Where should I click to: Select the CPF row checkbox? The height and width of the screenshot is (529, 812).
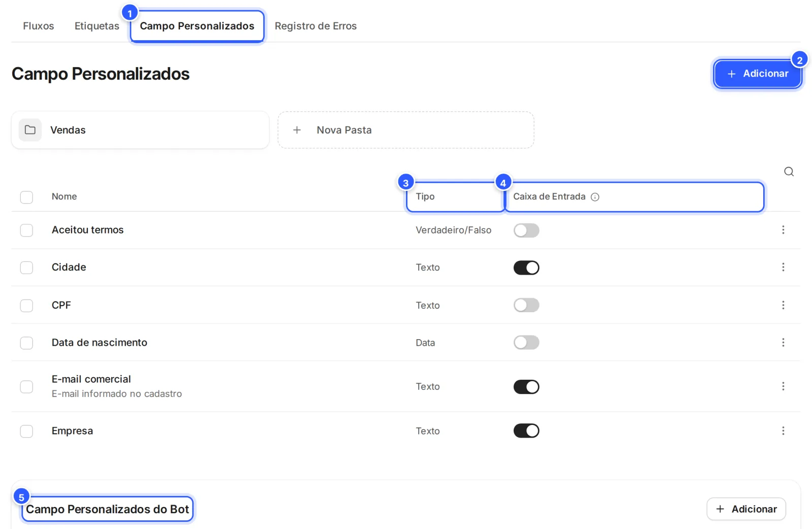[x=26, y=306]
